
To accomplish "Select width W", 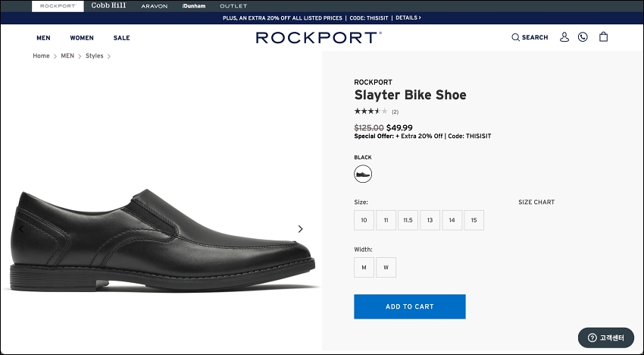I will point(386,267).
